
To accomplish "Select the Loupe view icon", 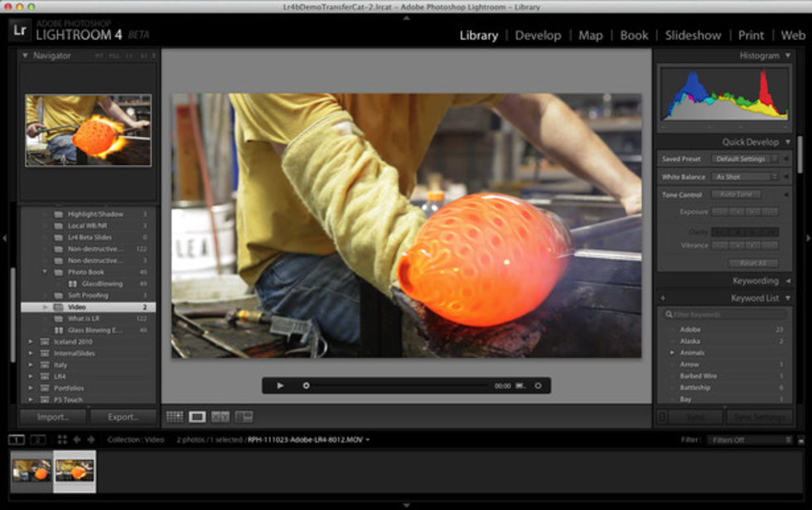I will click(x=197, y=417).
